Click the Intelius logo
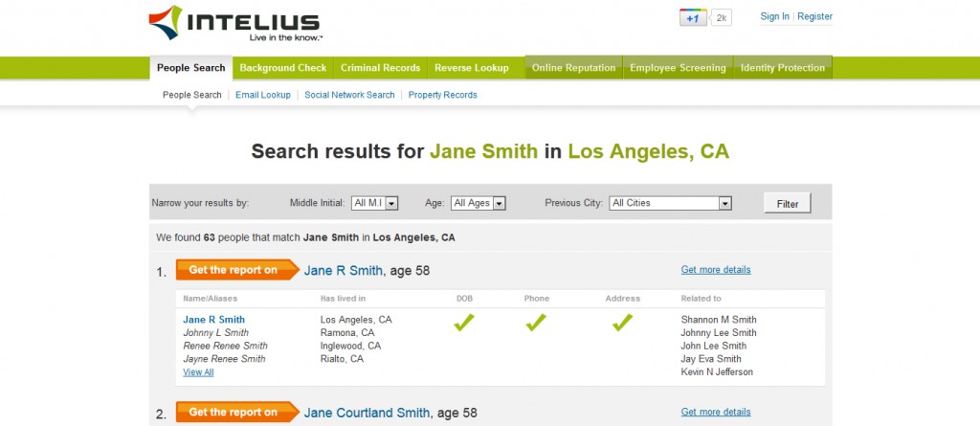The image size is (980, 426). [x=234, y=23]
